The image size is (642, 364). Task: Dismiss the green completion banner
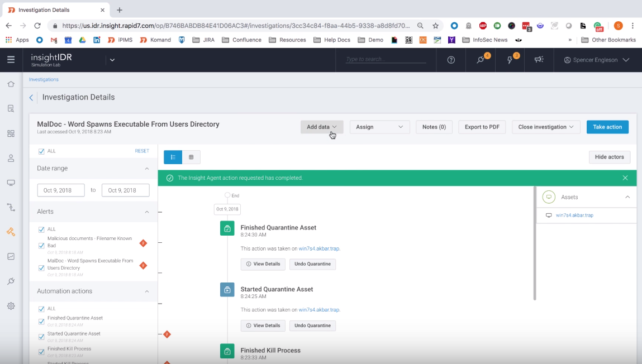tap(625, 178)
